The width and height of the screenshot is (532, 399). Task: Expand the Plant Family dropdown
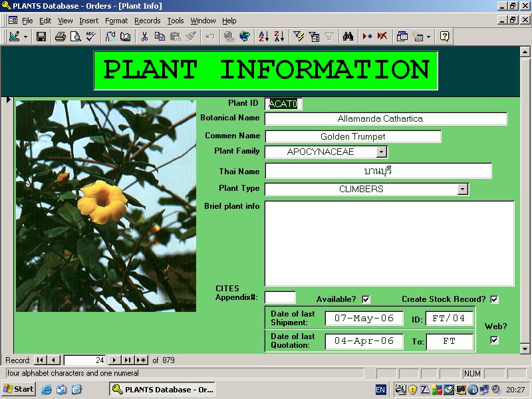click(x=381, y=152)
